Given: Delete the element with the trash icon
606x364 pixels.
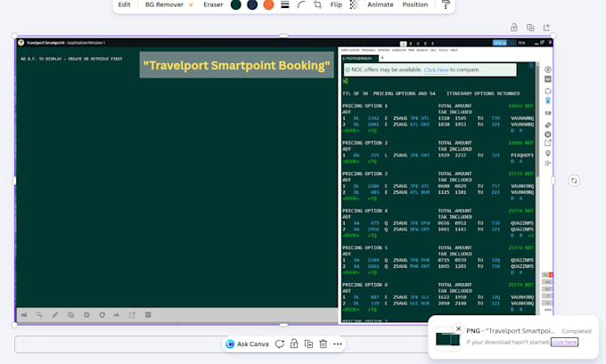Looking at the screenshot, I should coord(323,344).
